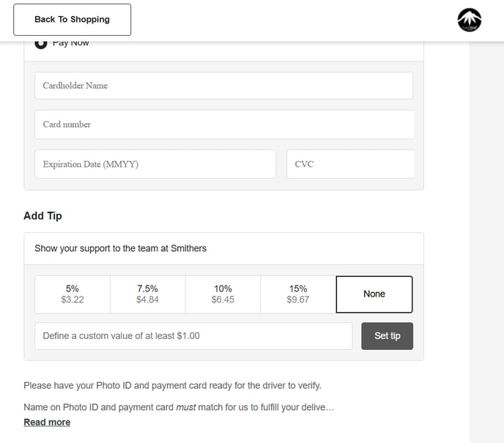The image size is (504, 443).
Task: Select the Pay Now radio button
Action: pos(42,44)
